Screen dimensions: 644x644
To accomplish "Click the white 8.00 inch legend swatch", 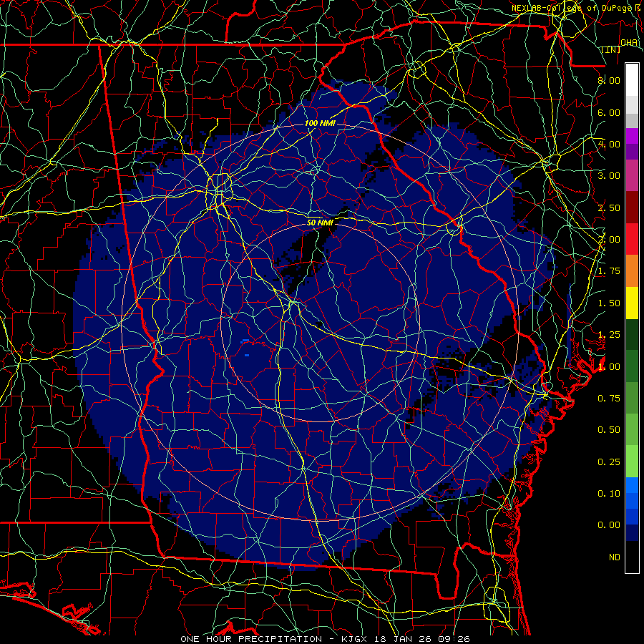I will point(632,80).
